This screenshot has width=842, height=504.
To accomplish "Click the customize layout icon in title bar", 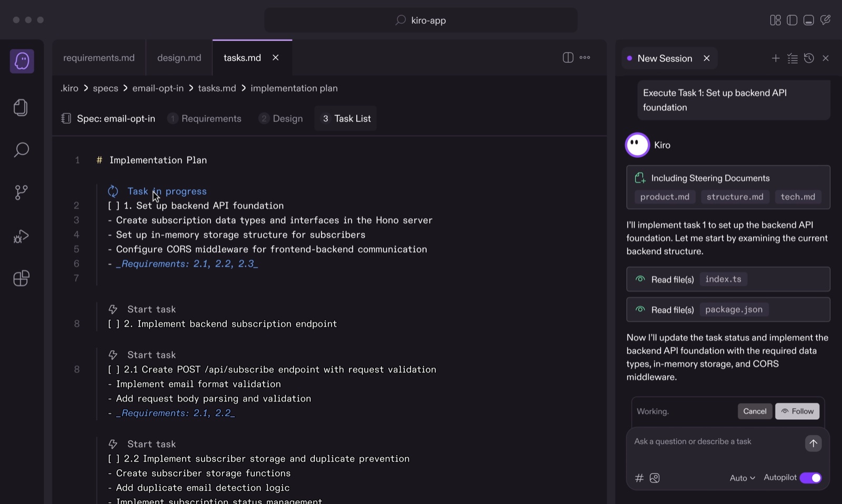I will pyautogui.click(x=775, y=20).
